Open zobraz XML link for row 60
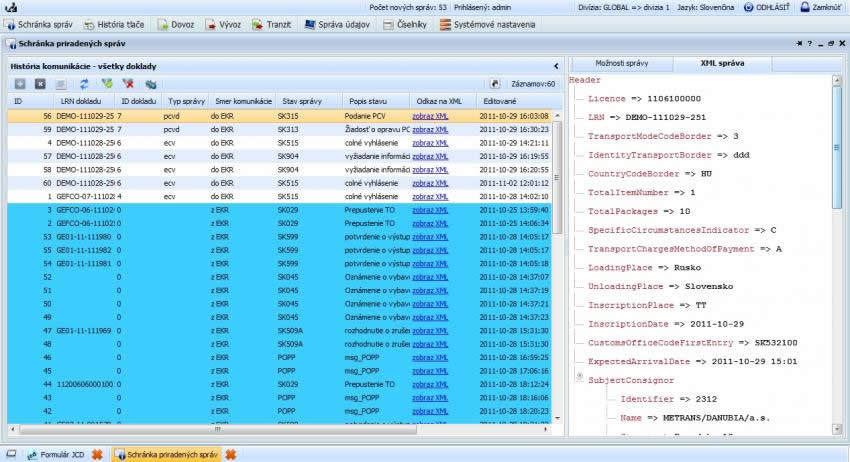The width and height of the screenshot is (850, 462). click(x=430, y=183)
